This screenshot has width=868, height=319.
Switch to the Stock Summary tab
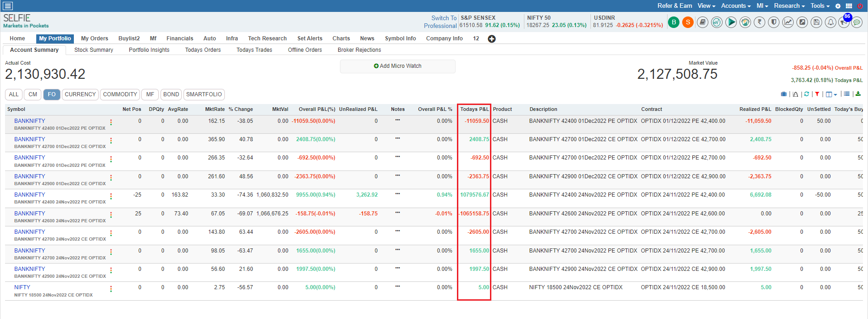click(x=94, y=50)
